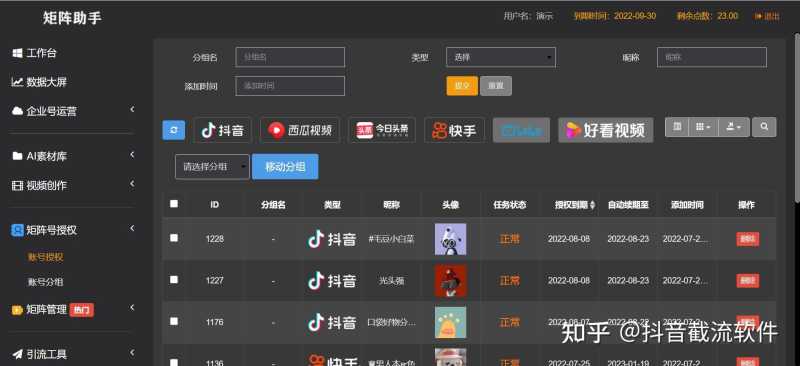Filter by the 快手 platform button
Image resolution: width=800 pixels, height=366 pixels.
click(455, 130)
